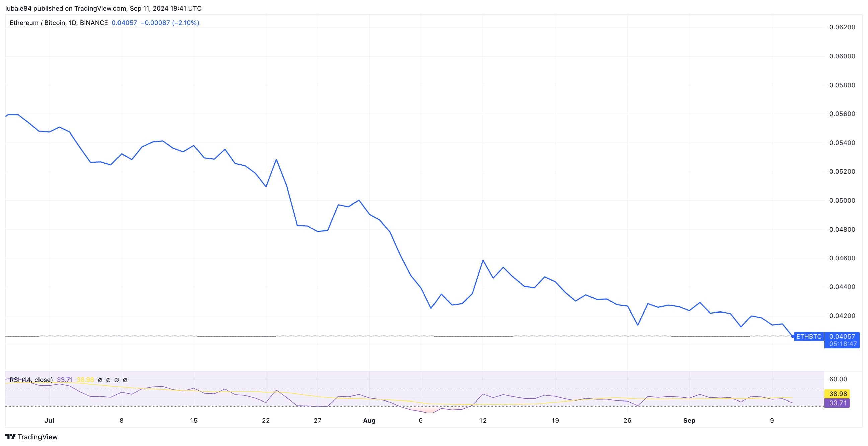
Task: Click the first ∅ symbol in RSI legend
Action: pos(100,380)
